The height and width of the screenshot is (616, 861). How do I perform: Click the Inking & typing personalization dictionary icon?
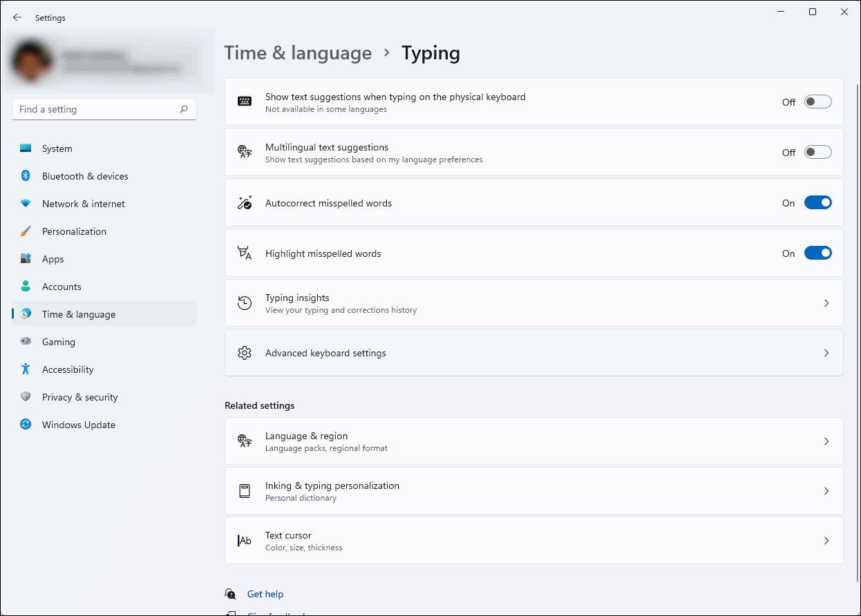click(245, 490)
